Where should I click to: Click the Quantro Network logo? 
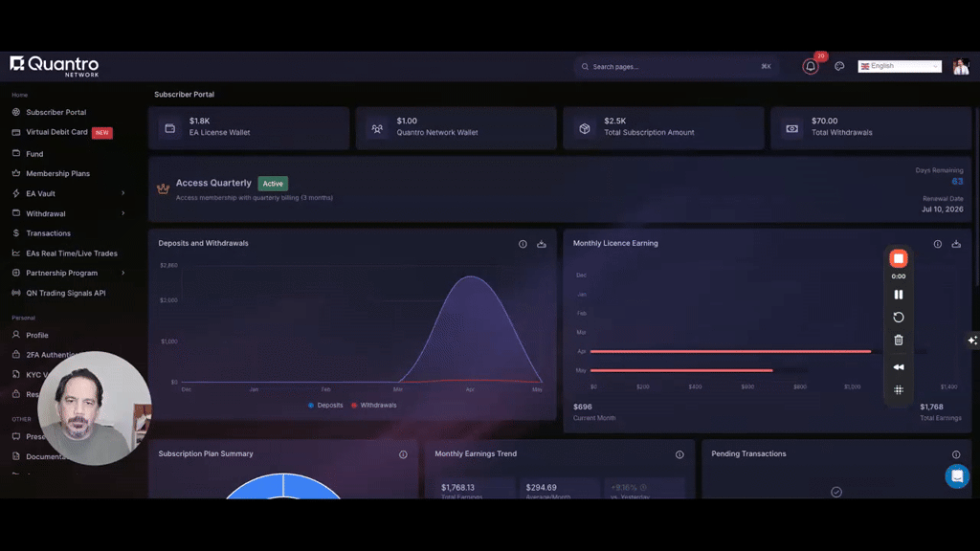(x=55, y=66)
